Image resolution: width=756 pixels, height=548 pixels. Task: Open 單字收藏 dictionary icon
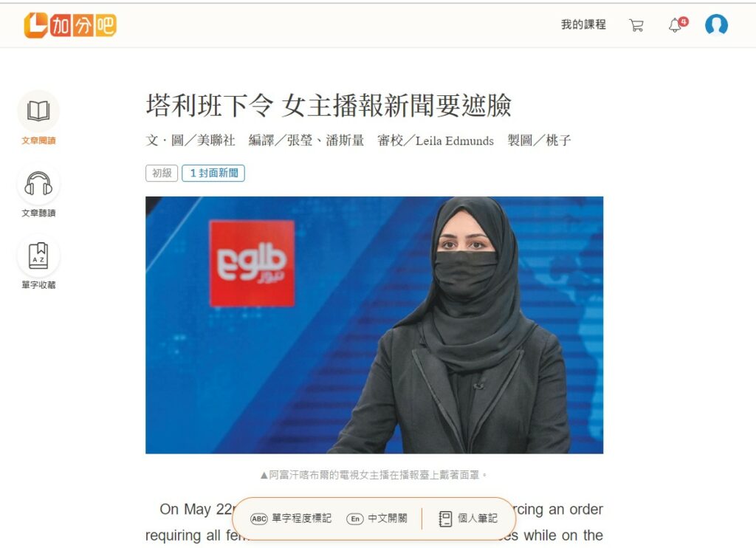tap(38, 256)
